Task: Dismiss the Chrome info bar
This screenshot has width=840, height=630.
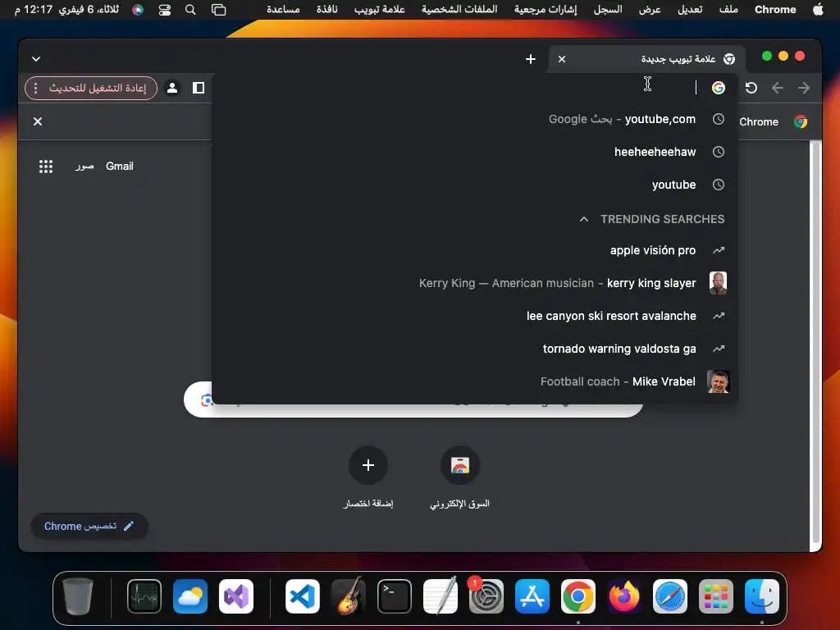Action: tap(38, 121)
